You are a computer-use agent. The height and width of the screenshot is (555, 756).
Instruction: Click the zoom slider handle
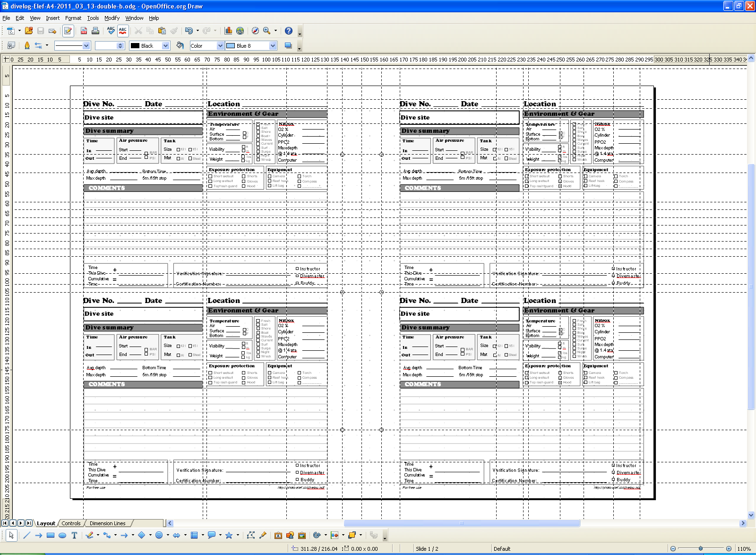pyautogui.click(x=700, y=549)
